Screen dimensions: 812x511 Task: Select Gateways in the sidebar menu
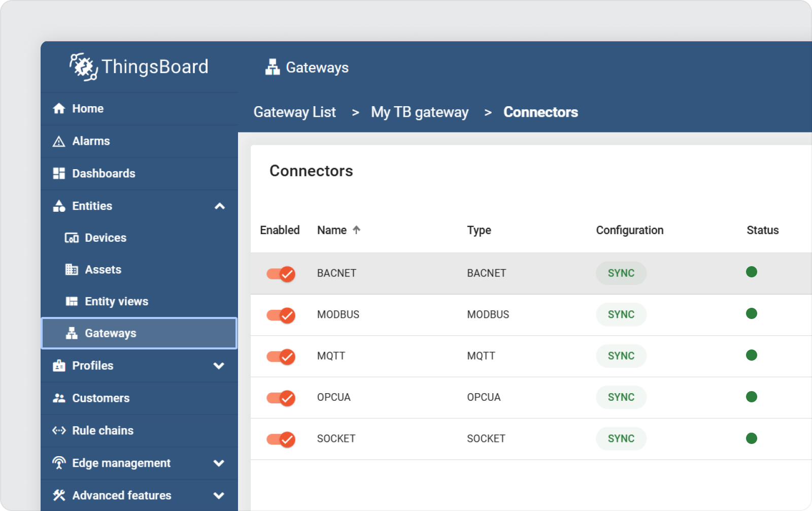click(110, 333)
